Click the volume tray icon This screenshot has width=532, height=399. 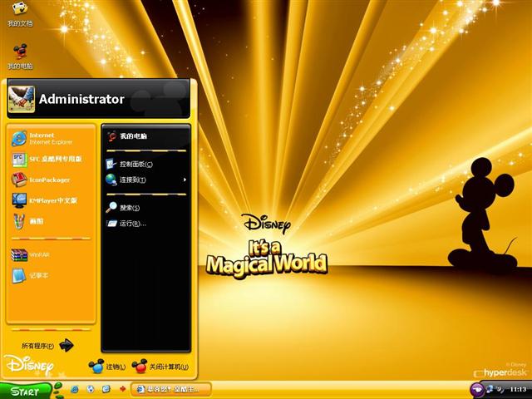click(500, 390)
